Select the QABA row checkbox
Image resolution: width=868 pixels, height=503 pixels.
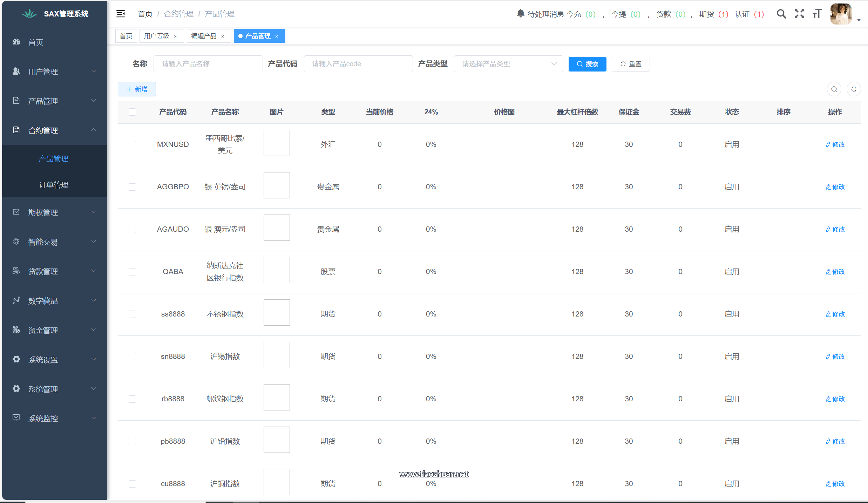132,272
